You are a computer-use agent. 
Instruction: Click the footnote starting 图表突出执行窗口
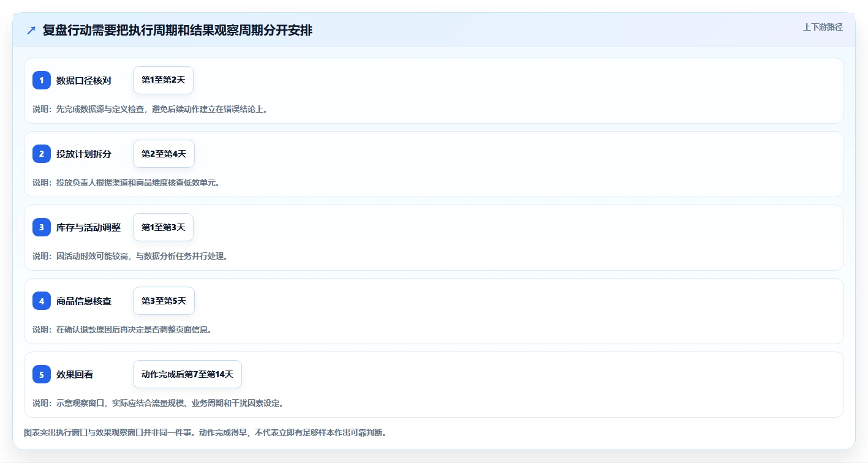[205, 432]
